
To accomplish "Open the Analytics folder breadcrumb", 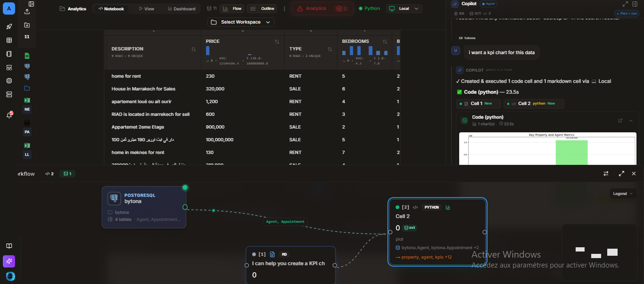I will point(73,8).
